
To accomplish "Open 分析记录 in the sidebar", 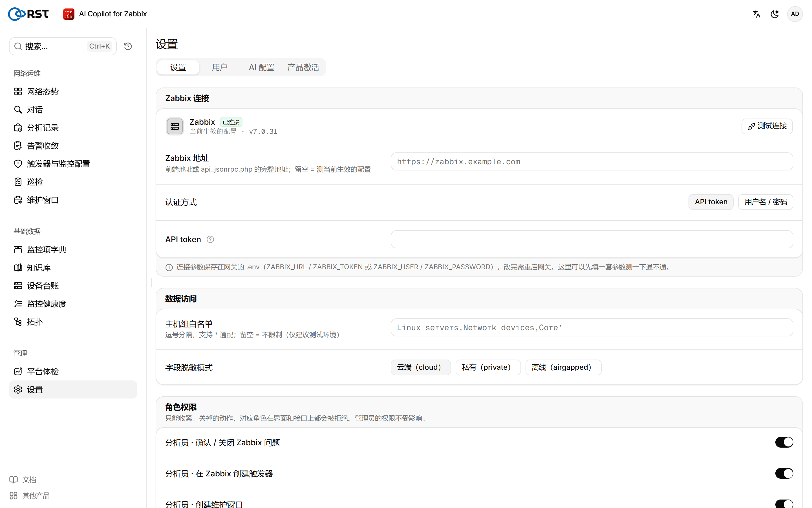I will 73,128.
